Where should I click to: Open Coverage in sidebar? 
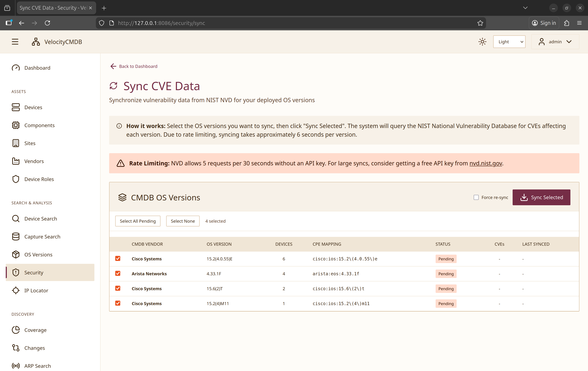pyautogui.click(x=50, y=330)
